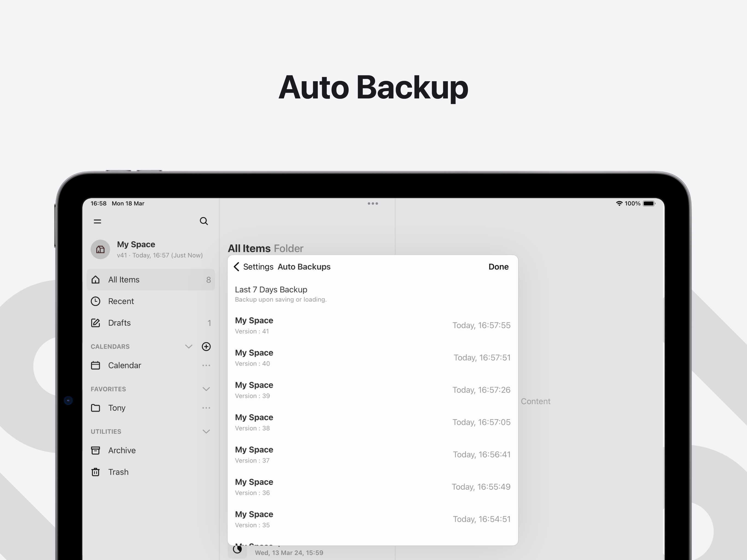
Task: Click the All Items Folder heading
Action: (265, 249)
